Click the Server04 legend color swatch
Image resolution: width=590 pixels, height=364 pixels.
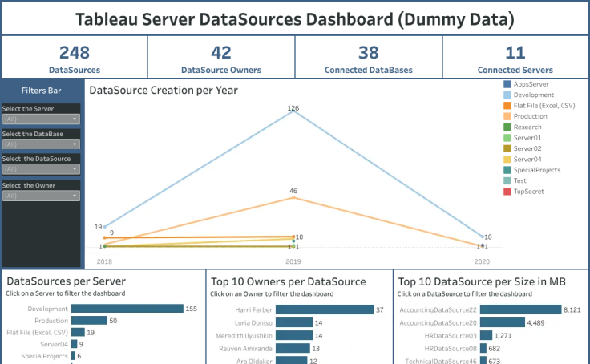coord(507,160)
